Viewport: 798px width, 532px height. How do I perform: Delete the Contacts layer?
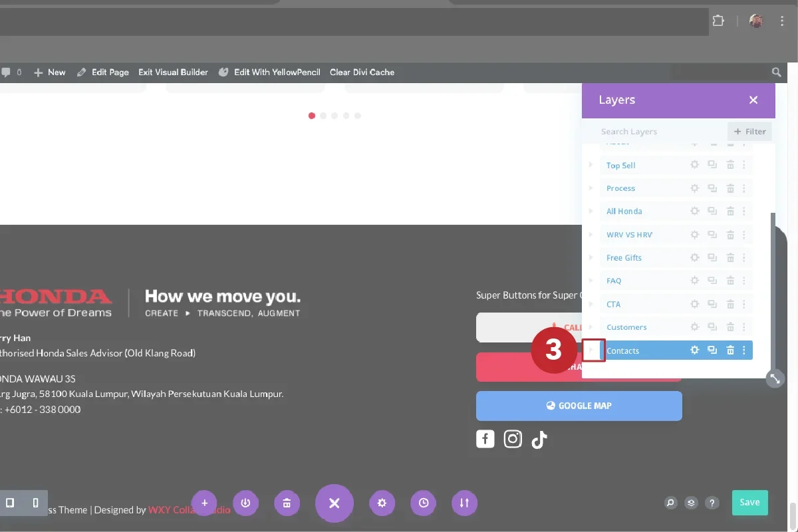click(x=730, y=350)
